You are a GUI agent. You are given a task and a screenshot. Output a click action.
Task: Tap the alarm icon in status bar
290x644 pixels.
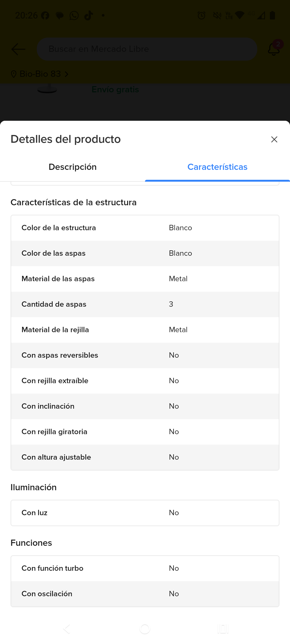point(201,16)
